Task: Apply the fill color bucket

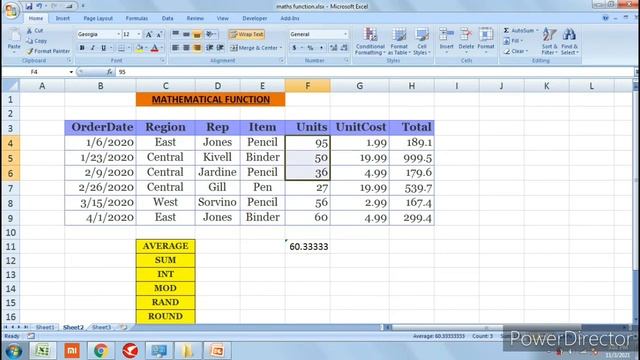Action: click(x=139, y=48)
